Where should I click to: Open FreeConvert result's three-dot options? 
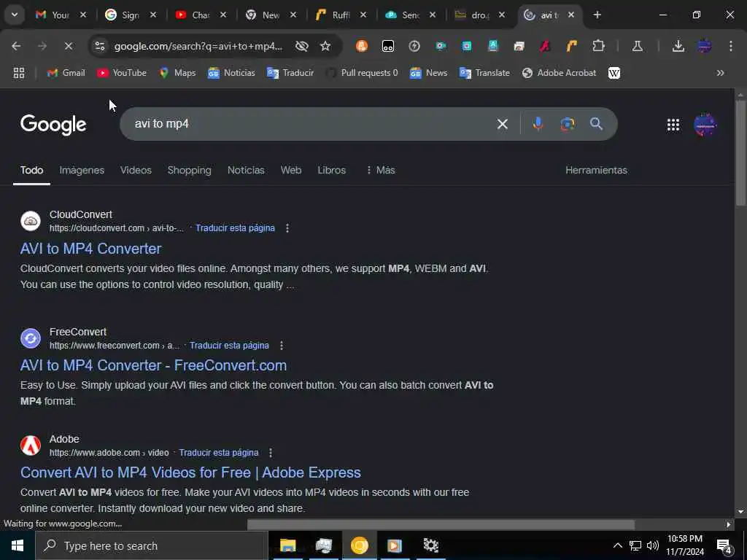pyautogui.click(x=282, y=345)
